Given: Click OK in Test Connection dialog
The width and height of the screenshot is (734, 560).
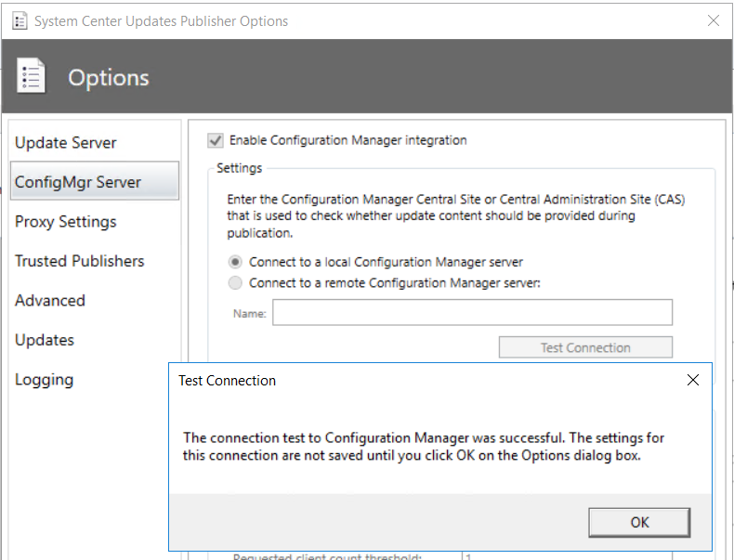Looking at the screenshot, I should point(639,522).
